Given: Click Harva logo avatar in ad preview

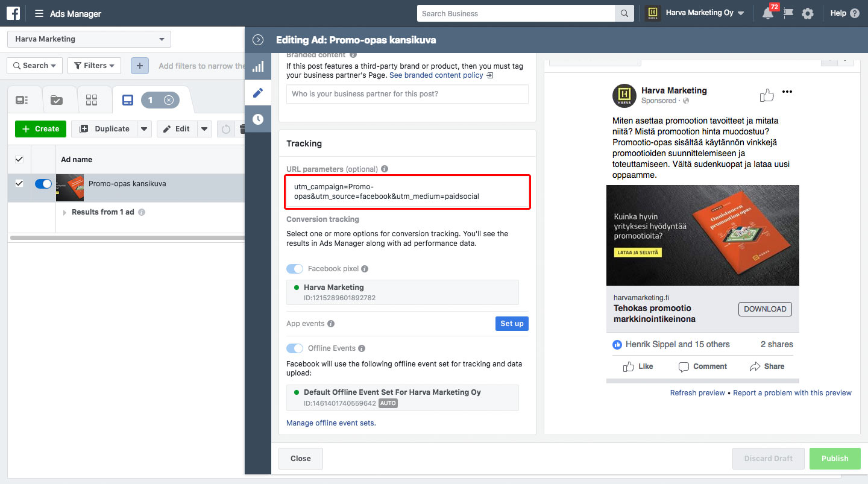Looking at the screenshot, I should click(624, 95).
